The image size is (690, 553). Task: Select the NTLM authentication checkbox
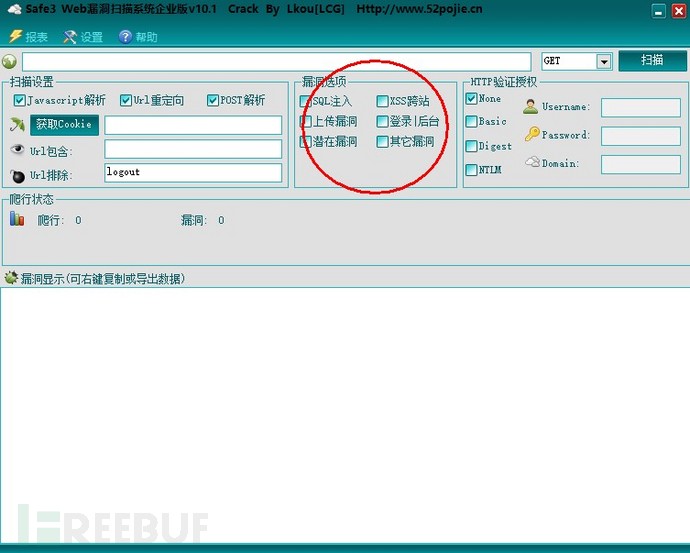[471, 169]
